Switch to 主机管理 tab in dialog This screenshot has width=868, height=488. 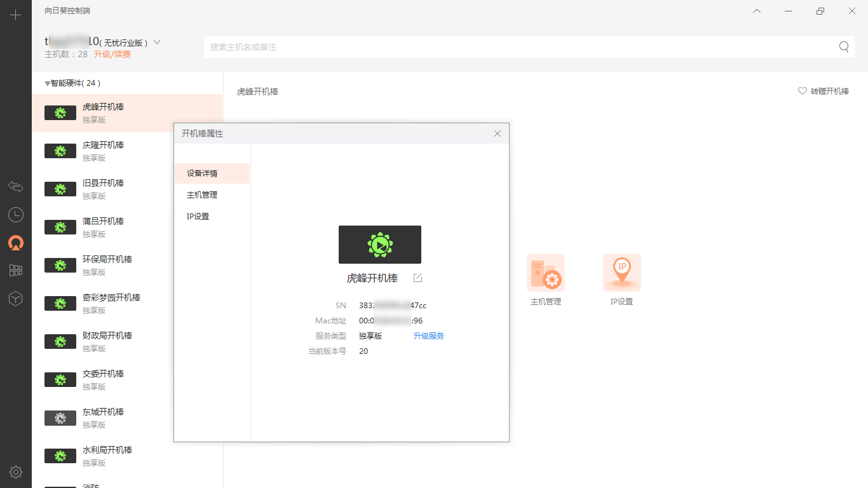[x=212, y=195]
